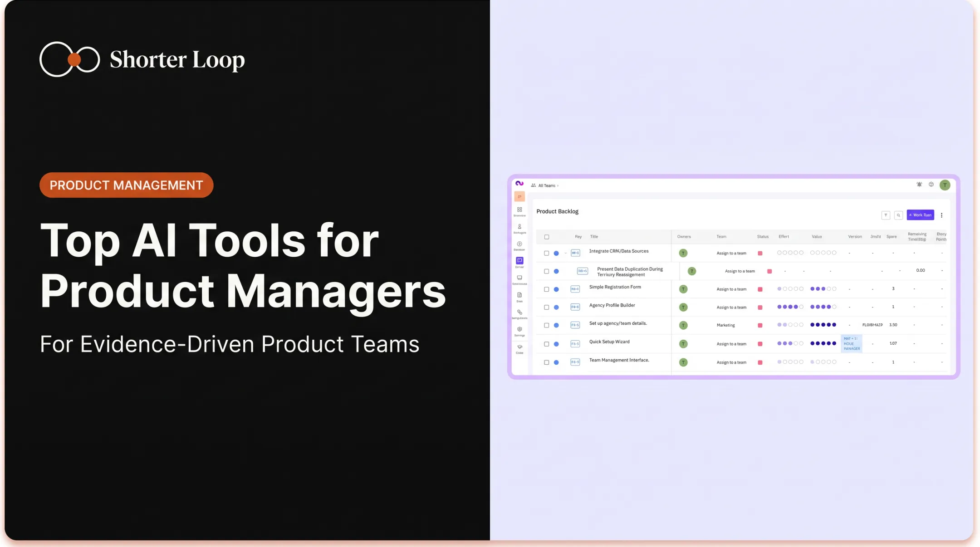Screen dimensions: 980x547
Task: Open the link-chain icon in sidebar
Action: point(519,312)
